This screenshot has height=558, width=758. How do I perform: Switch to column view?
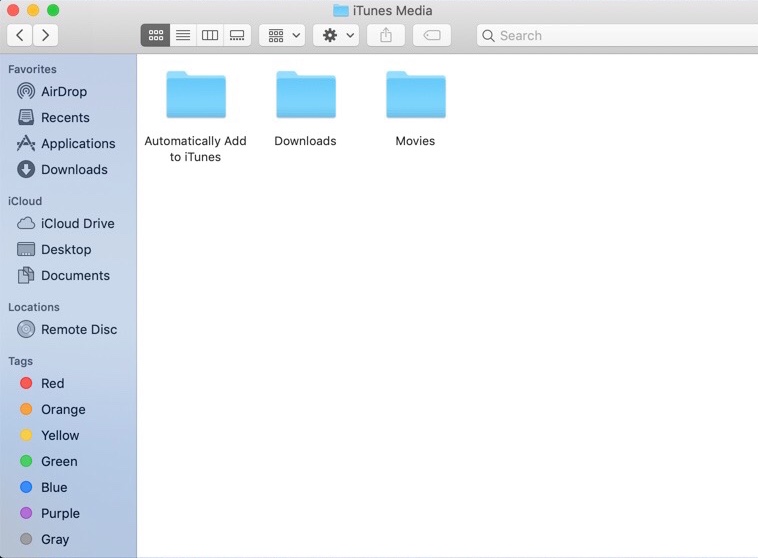pos(210,35)
